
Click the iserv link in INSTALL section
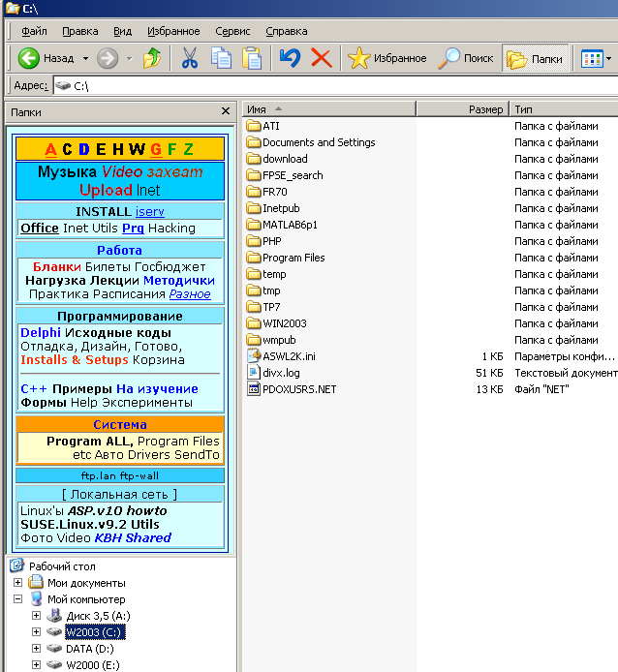[150, 211]
